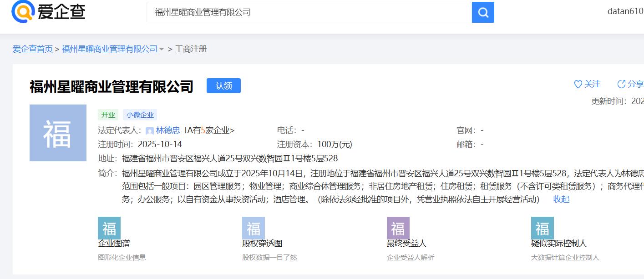Expand TA有5家企业 related companies list
Screen dimensions: 644x279
coord(209,130)
